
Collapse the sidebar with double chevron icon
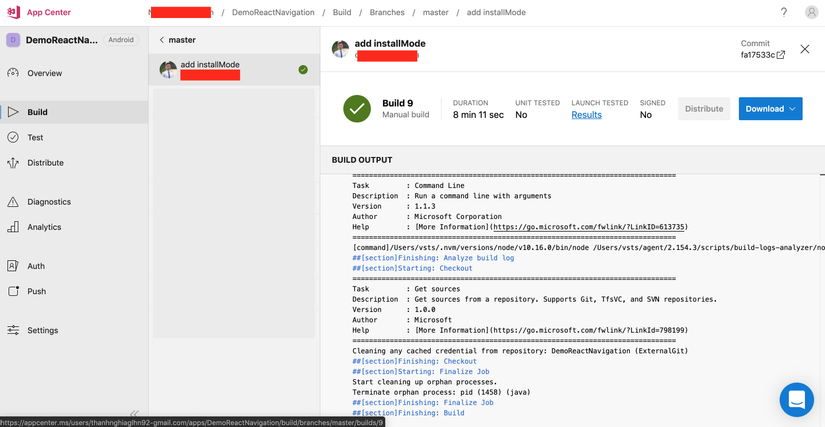134,413
